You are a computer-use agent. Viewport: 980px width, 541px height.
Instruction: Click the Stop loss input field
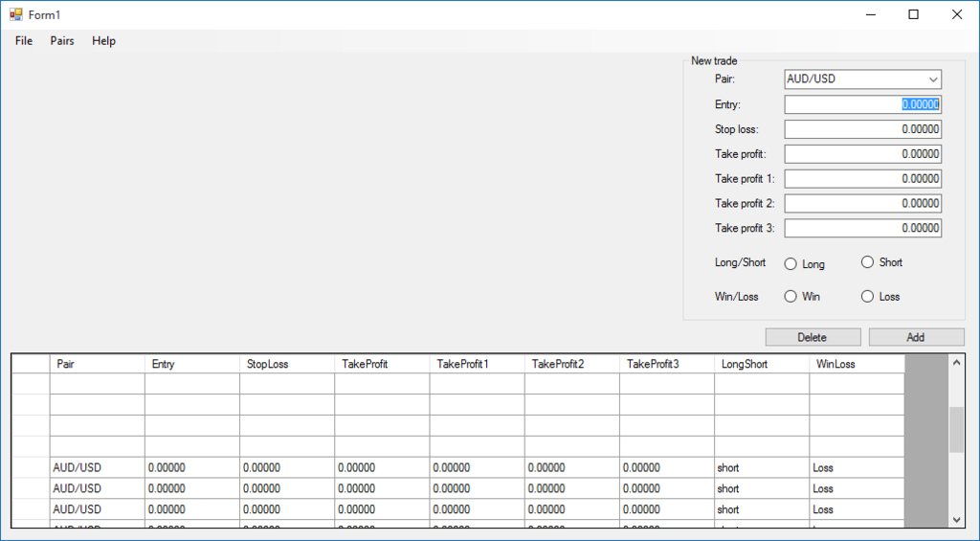point(862,129)
